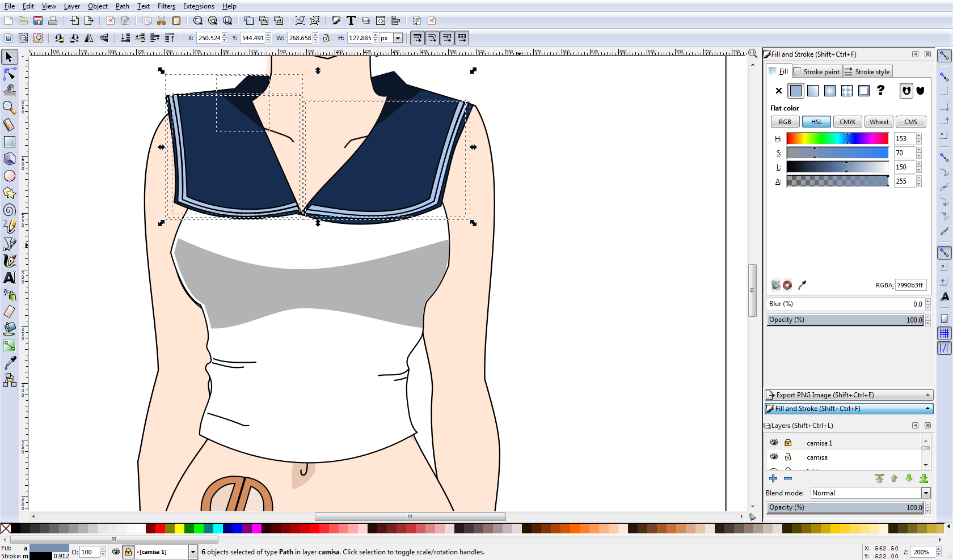Switch color mode to CMYK
This screenshot has height=560, width=953.
(x=848, y=122)
